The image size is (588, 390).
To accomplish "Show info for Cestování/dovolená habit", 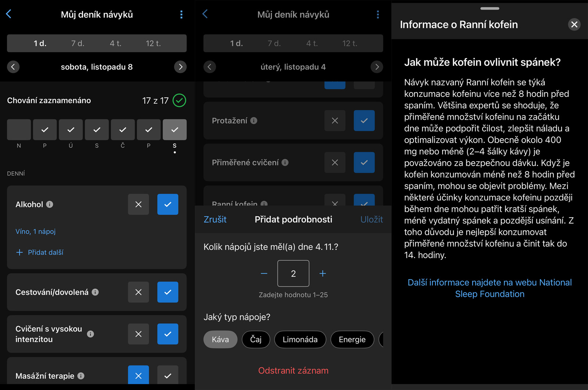I will [95, 292].
